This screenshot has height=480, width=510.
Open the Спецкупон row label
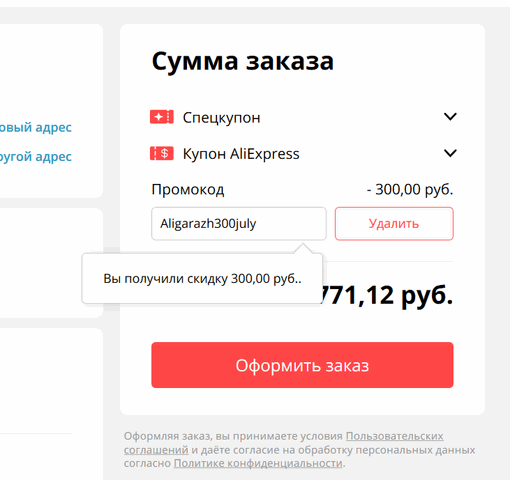pyautogui.click(x=221, y=118)
